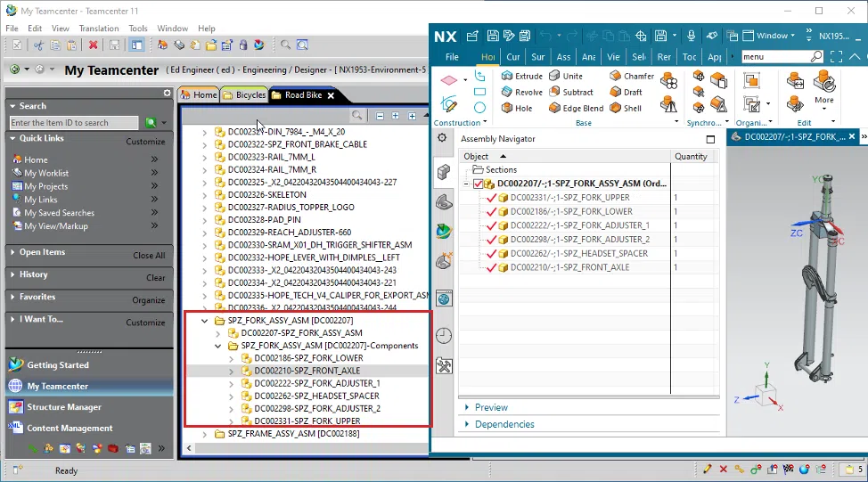Toggle visibility check of SPZ_FRONT_AXLE component

click(x=491, y=267)
